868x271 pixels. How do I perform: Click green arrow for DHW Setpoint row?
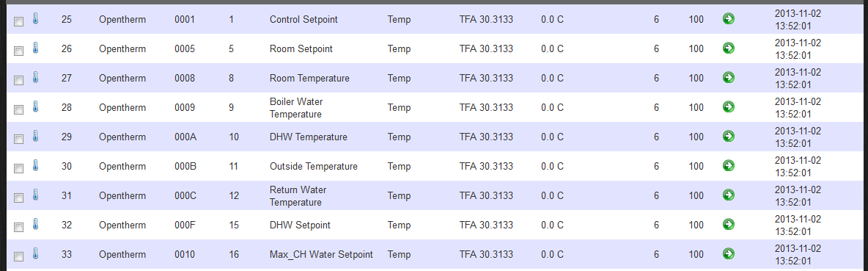pyautogui.click(x=729, y=225)
